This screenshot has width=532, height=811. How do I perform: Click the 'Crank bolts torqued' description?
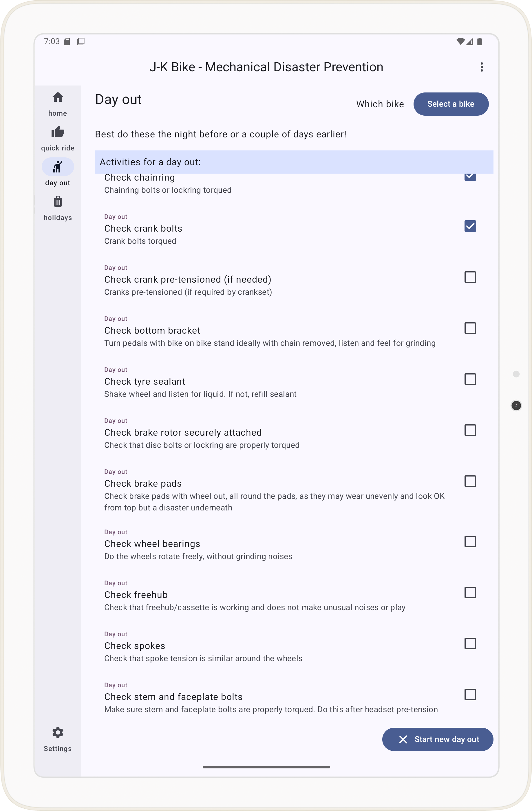[140, 241]
